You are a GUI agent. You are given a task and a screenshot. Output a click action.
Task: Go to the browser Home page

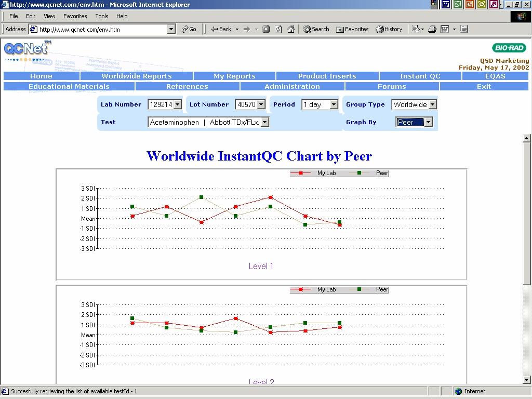pos(291,29)
